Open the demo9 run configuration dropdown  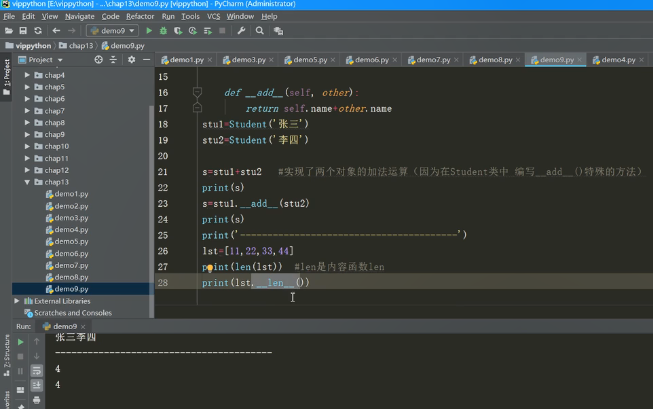point(112,31)
